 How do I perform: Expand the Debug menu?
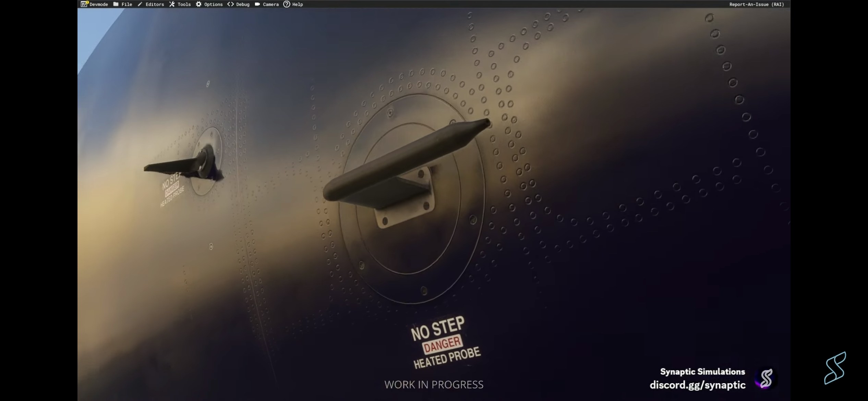coord(243,4)
